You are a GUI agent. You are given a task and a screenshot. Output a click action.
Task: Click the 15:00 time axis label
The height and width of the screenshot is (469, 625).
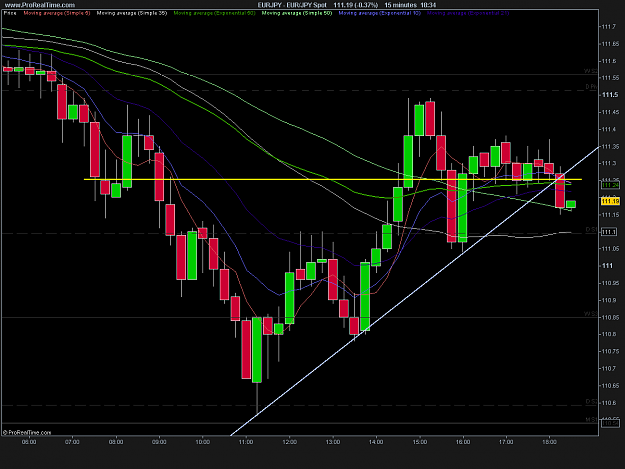coord(420,442)
